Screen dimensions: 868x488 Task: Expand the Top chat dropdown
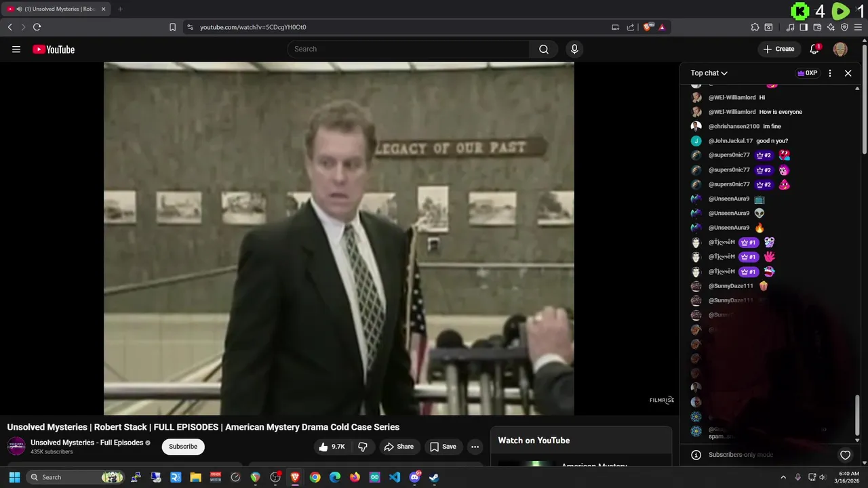click(x=709, y=73)
